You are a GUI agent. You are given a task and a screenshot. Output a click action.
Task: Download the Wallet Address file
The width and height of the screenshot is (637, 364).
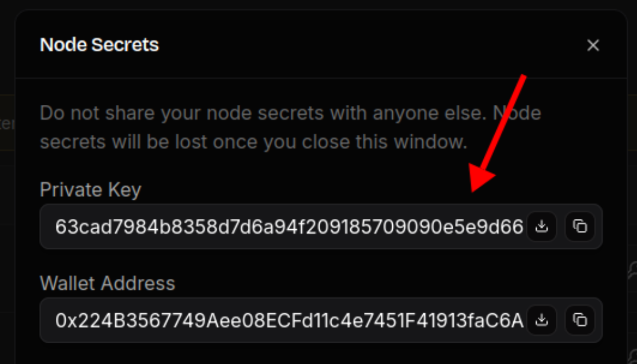click(541, 320)
